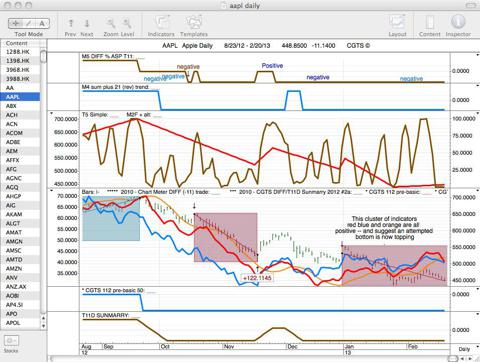Toggle the Inspector panel

click(458, 22)
